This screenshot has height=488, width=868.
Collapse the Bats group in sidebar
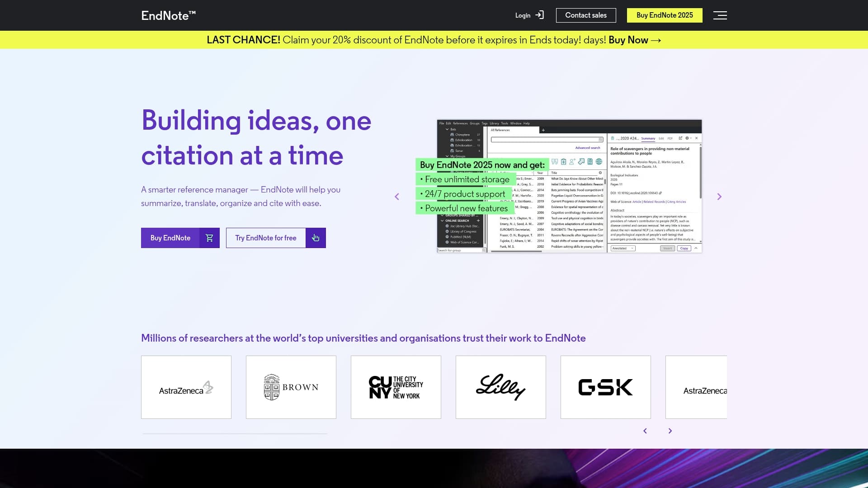(447, 129)
